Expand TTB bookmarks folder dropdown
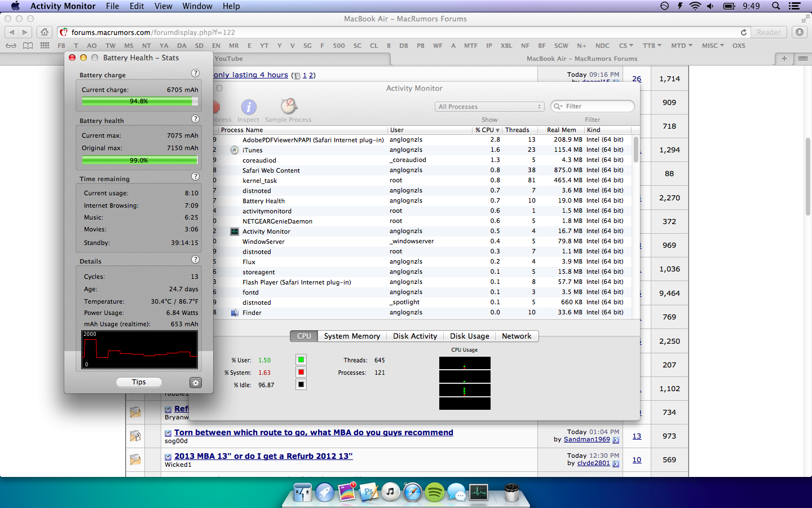The height and width of the screenshot is (508, 812). (x=652, y=46)
